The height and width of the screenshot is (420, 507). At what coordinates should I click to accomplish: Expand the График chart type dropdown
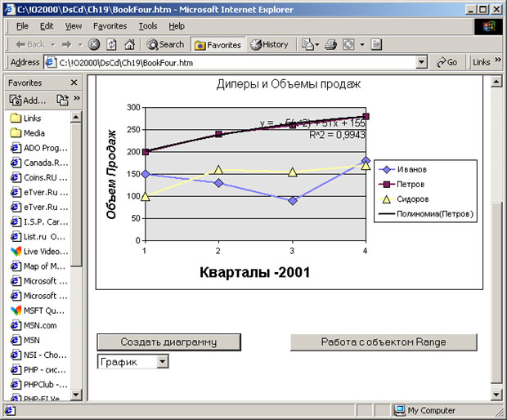point(162,361)
